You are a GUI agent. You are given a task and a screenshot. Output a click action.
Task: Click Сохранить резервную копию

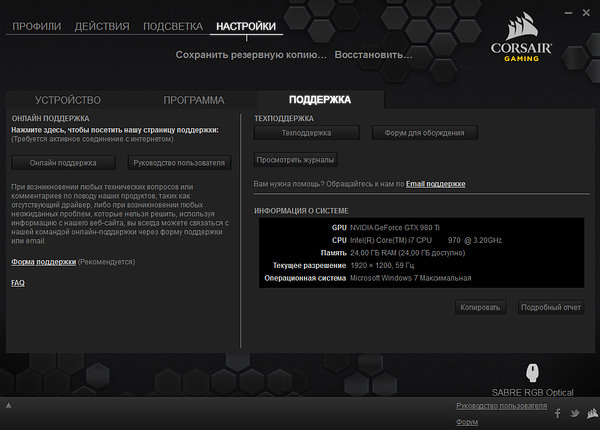pos(250,54)
